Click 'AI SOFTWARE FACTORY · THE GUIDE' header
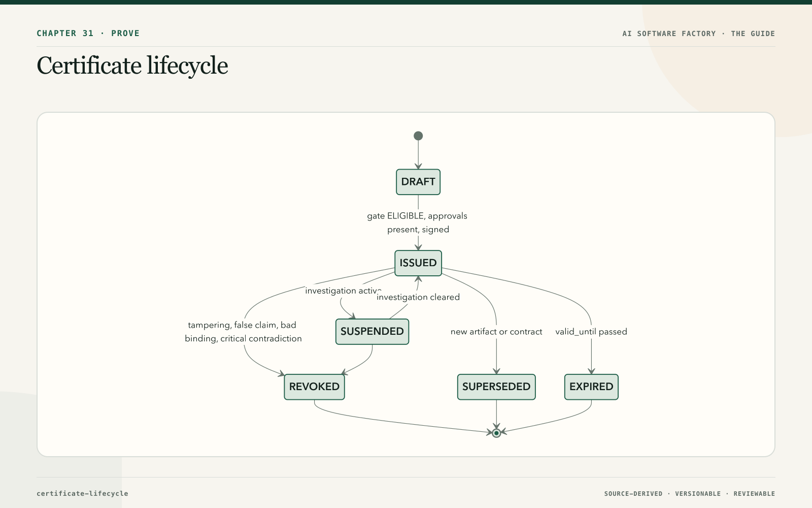The image size is (812, 508). tap(699, 34)
